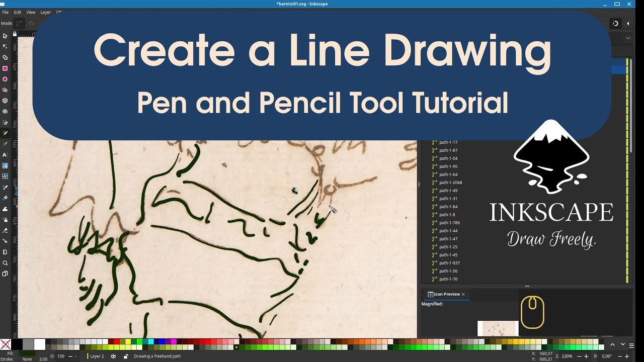
Task: Decrease opacity with the minus button
Action: 70,356
